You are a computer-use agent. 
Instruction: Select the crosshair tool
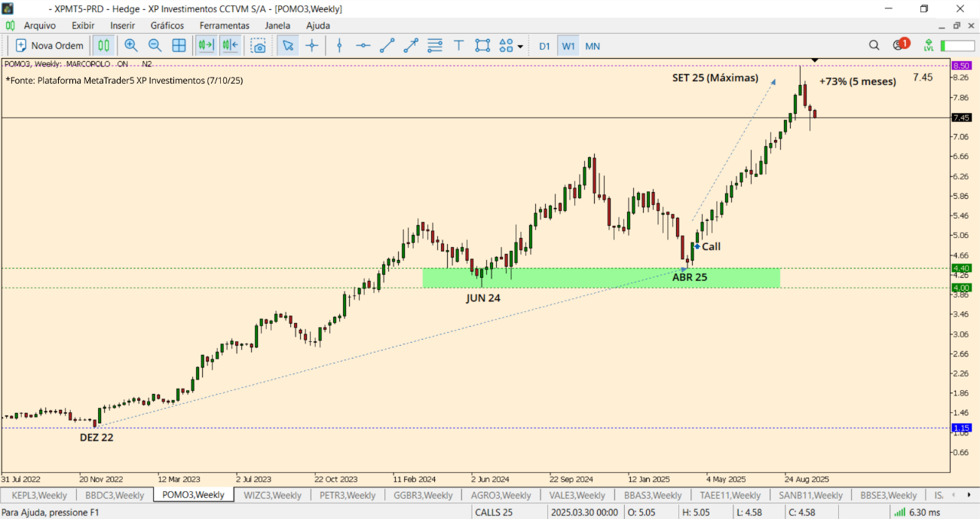tap(311, 46)
